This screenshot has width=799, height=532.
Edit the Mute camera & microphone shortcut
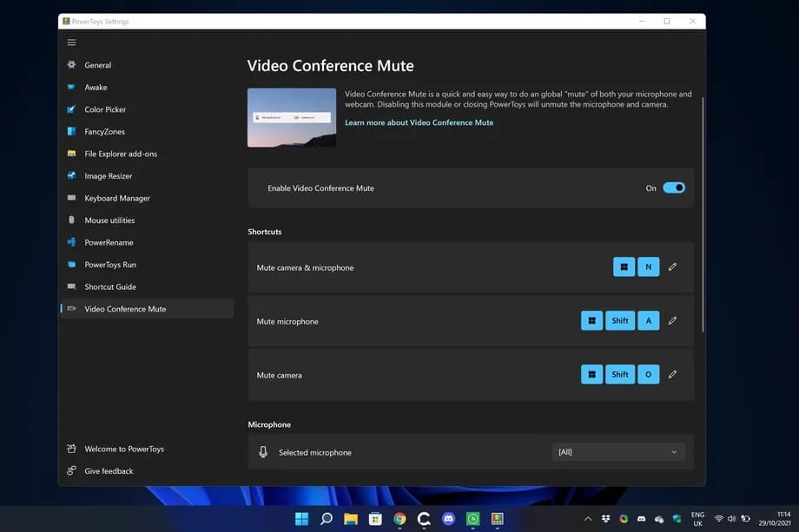(672, 266)
